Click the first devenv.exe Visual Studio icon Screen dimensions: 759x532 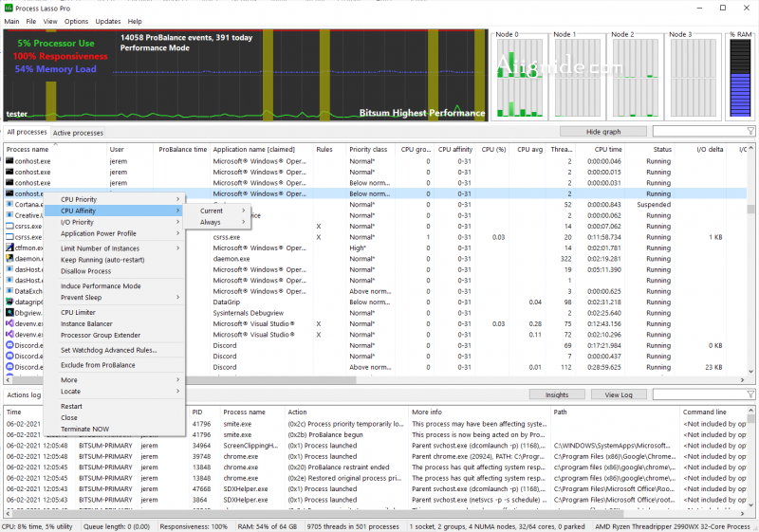point(9,323)
